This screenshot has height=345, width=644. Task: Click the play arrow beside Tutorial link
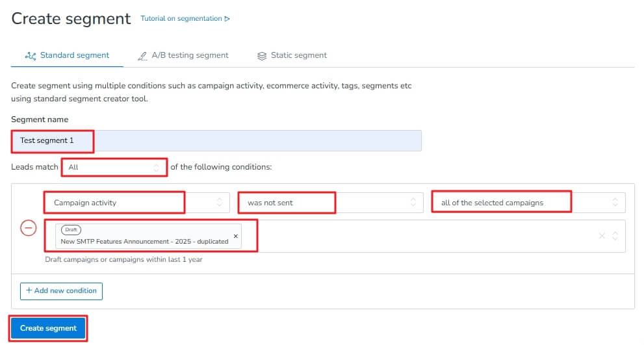pos(227,19)
